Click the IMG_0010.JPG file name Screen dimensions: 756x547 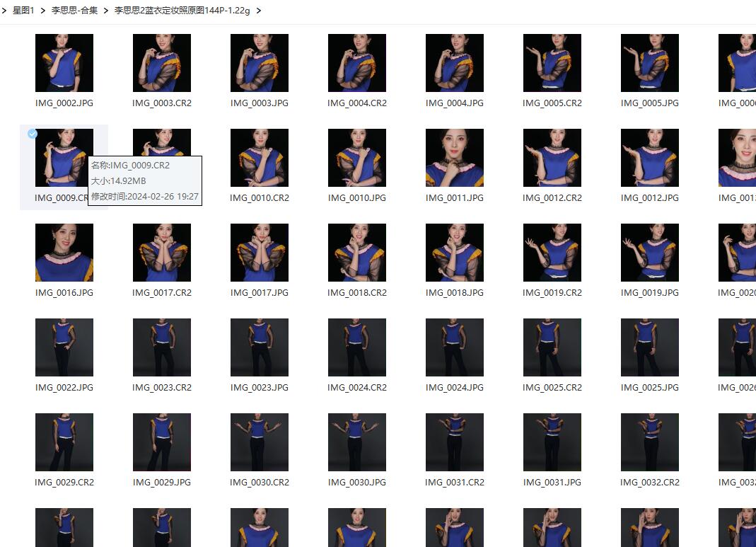[x=357, y=197]
